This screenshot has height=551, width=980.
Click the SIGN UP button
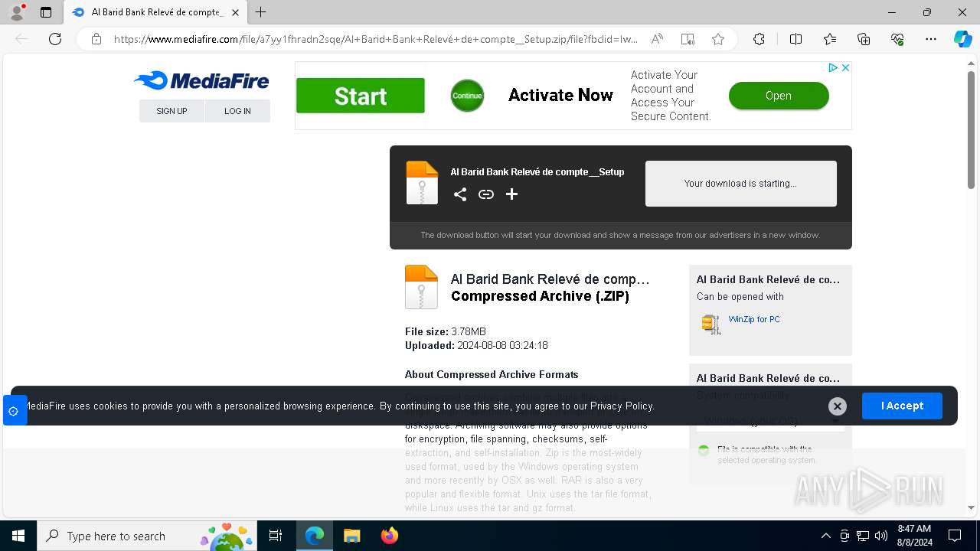(x=171, y=111)
